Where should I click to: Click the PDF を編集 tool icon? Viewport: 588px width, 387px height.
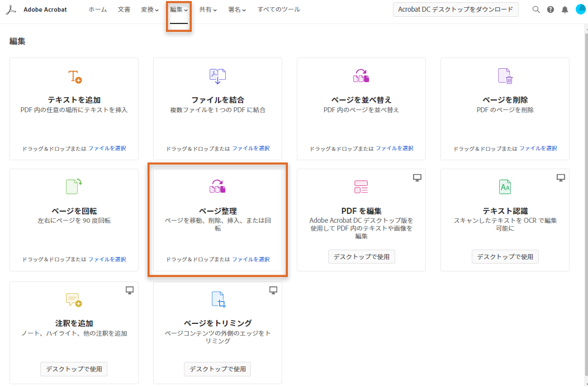[x=361, y=187]
